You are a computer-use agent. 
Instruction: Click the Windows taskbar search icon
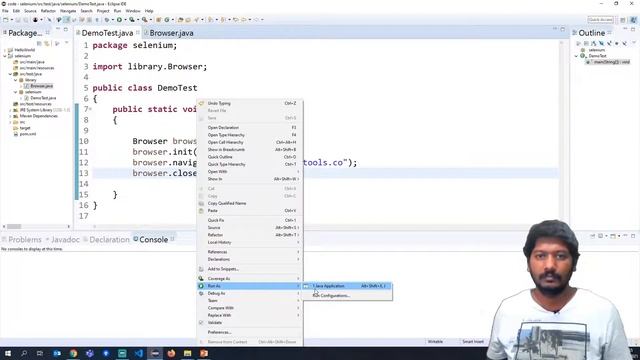24,353
